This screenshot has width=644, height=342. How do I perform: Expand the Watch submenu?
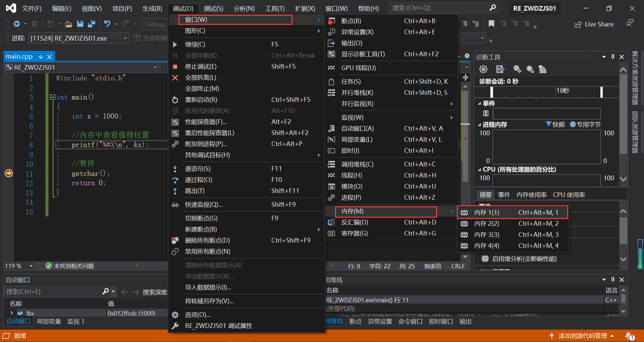click(391, 117)
